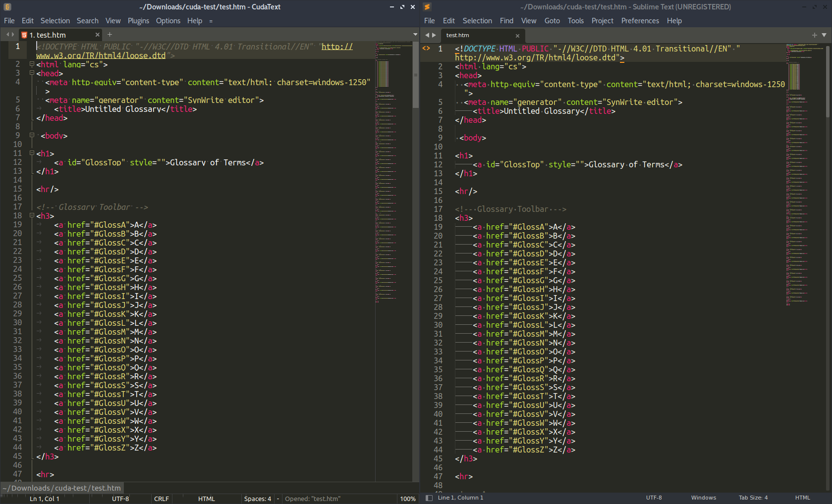
Task: Click 'Opened: "test.htm"' status message in CudaText
Action: tap(313, 499)
